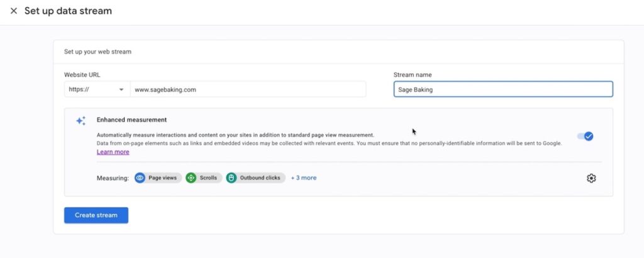Click the Outbound clicks mouse icon
Viewport: 644px width, 258px height.
point(231,178)
